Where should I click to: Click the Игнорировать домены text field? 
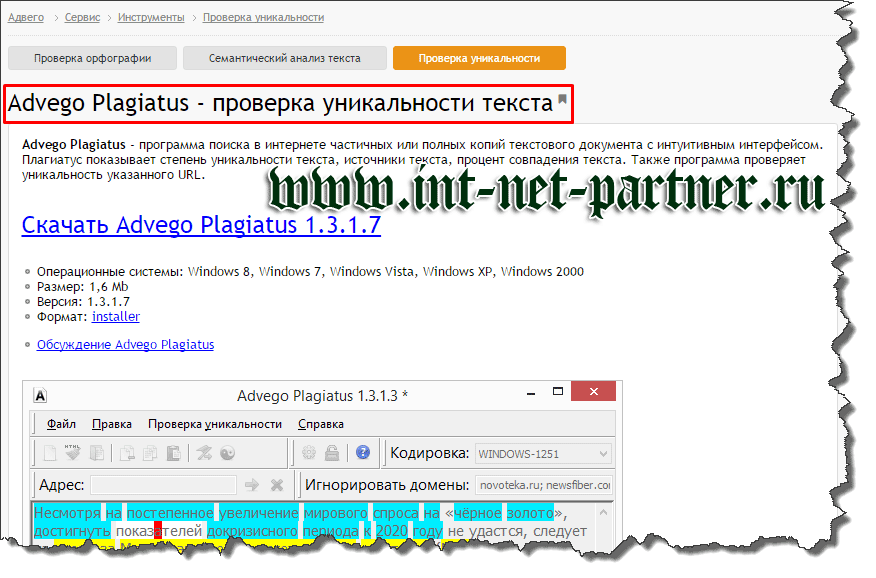(543, 485)
